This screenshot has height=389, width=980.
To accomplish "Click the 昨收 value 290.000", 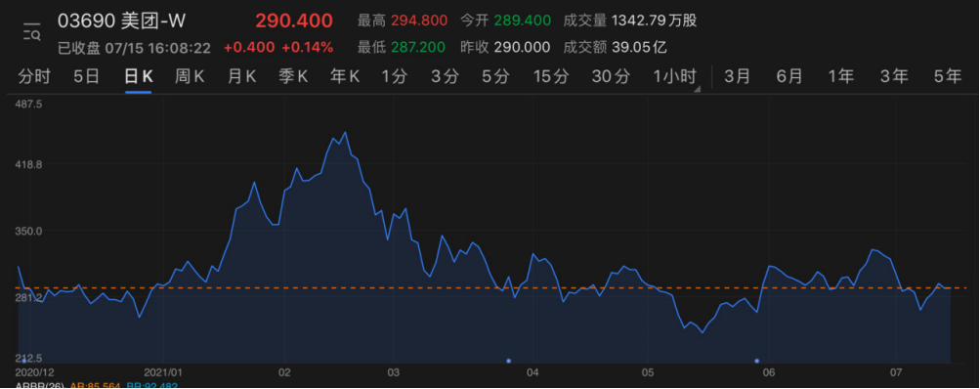I will click(x=523, y=48).
